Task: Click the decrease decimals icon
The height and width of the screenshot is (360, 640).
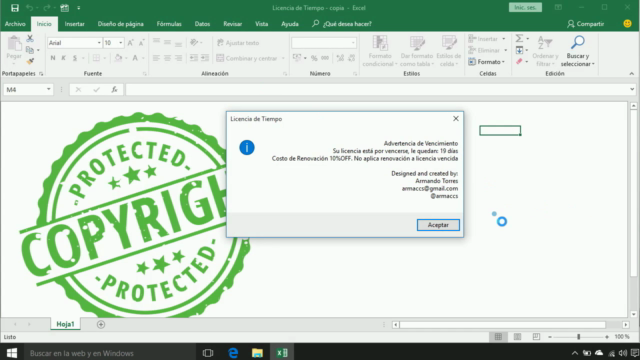Action: (x=351, y=58)
